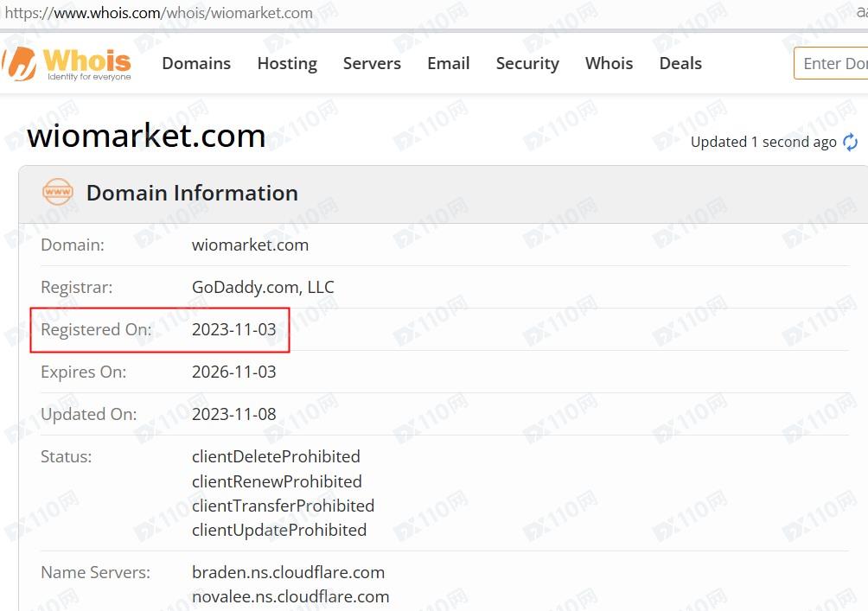Click the Whois orange logo icon

coord(18,64)
